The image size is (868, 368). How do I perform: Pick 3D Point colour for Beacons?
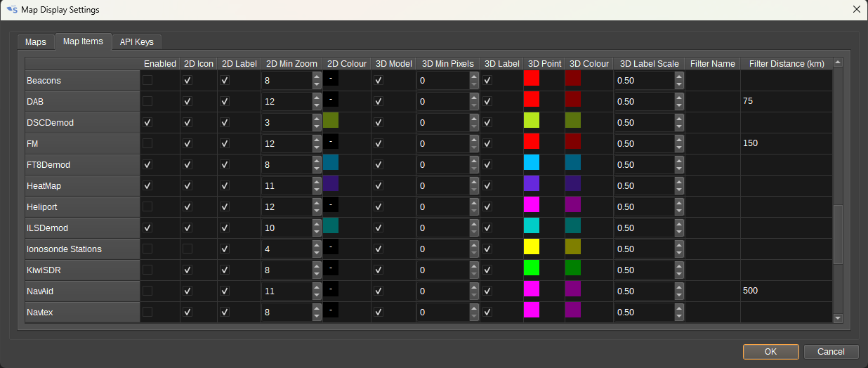(532, 78)
